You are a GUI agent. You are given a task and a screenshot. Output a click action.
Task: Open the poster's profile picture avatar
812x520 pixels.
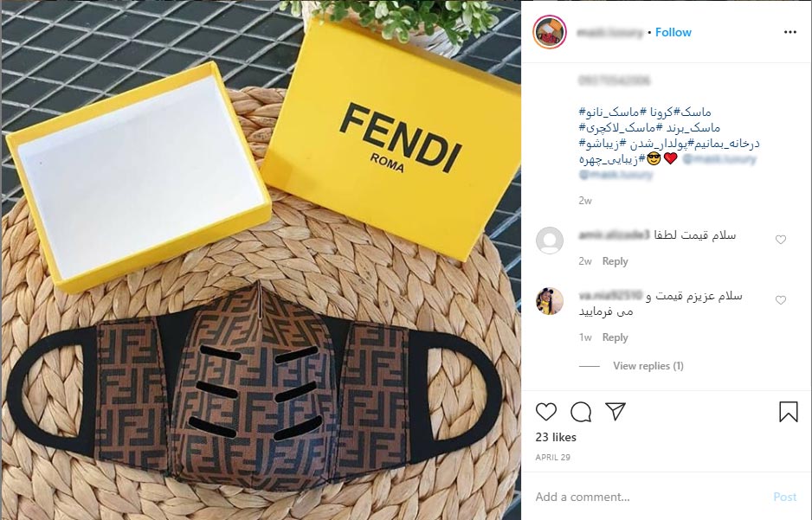549,32
